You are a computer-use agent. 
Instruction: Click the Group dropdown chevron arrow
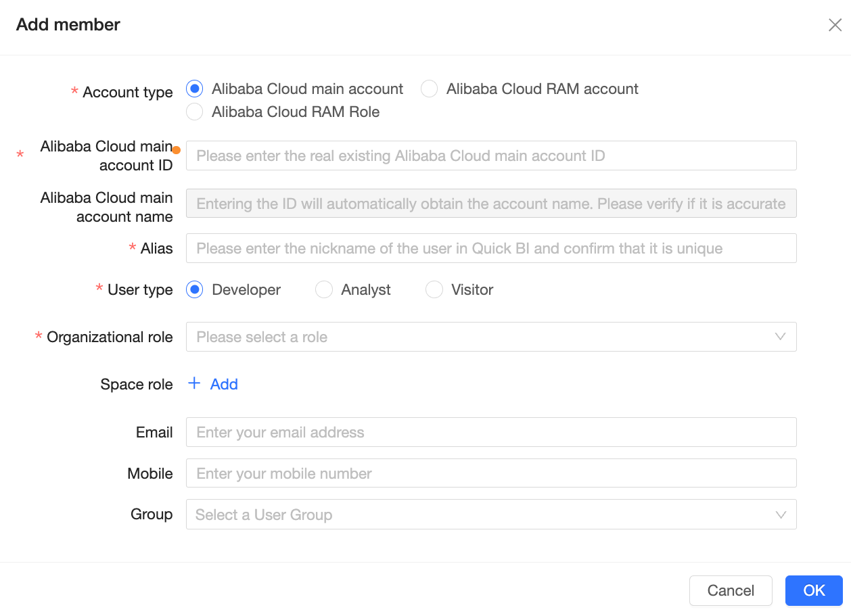click(x=781, y=515)
